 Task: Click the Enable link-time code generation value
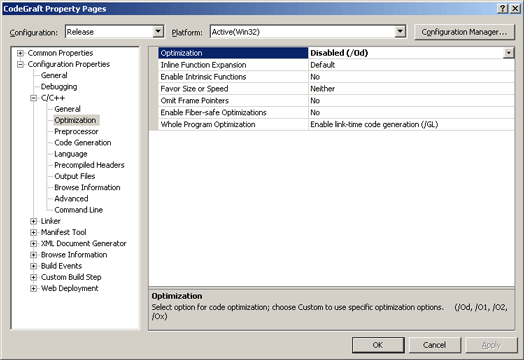(411, 124)
